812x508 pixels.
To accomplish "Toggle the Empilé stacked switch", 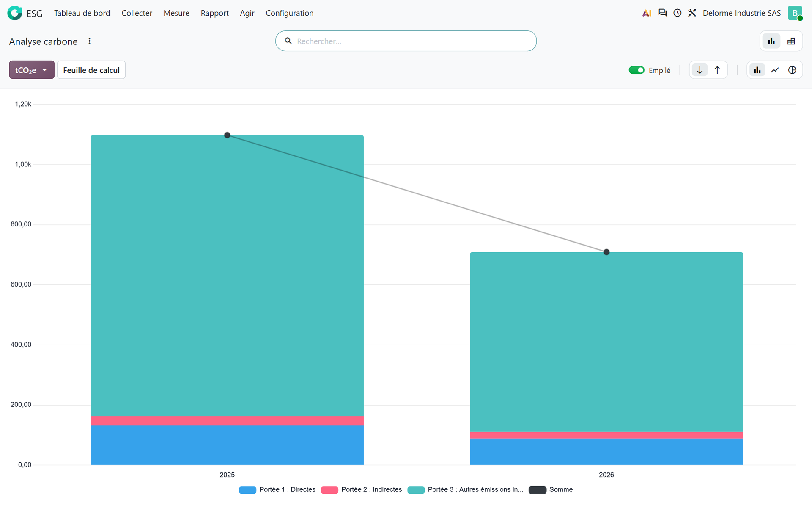I will (x=636, y=70).
